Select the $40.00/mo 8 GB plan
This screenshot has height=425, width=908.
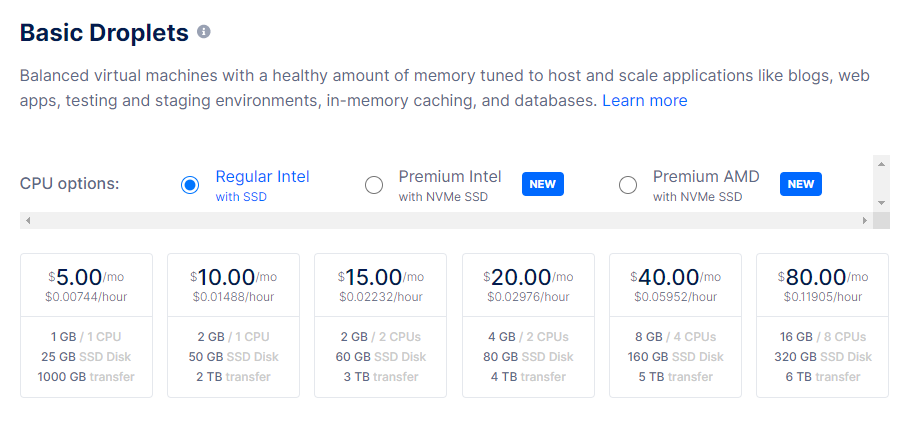pos(675,325)
